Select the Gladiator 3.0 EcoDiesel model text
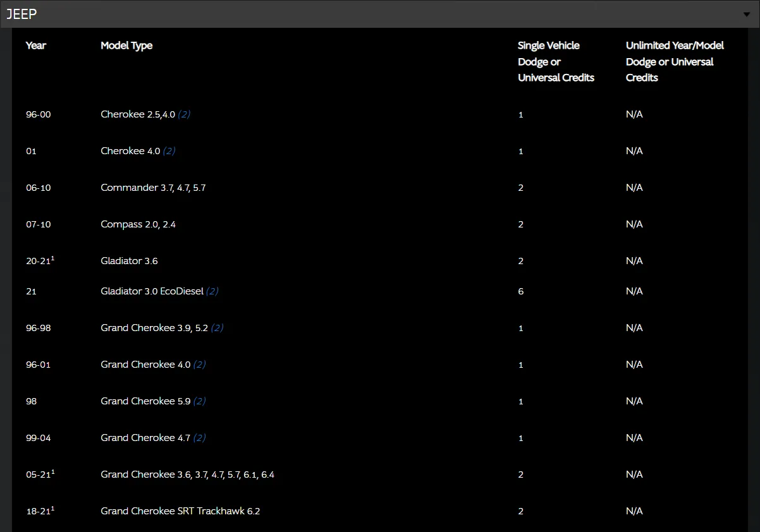This screenshot has width=760, height=532. pos(152,291)
